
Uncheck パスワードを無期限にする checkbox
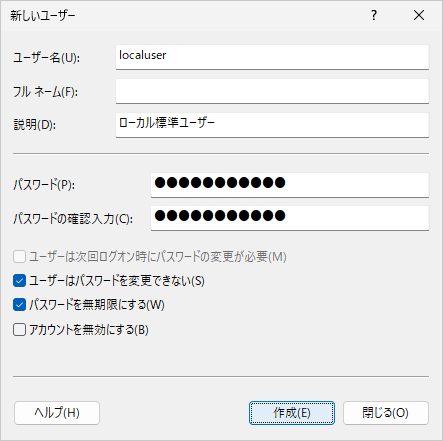point(19,305)
